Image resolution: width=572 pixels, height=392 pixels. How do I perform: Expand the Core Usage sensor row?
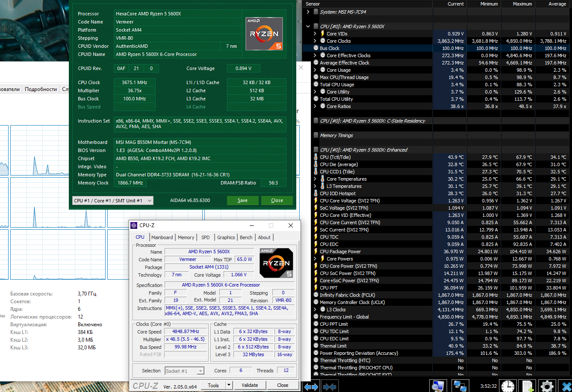tap(315, 70)
